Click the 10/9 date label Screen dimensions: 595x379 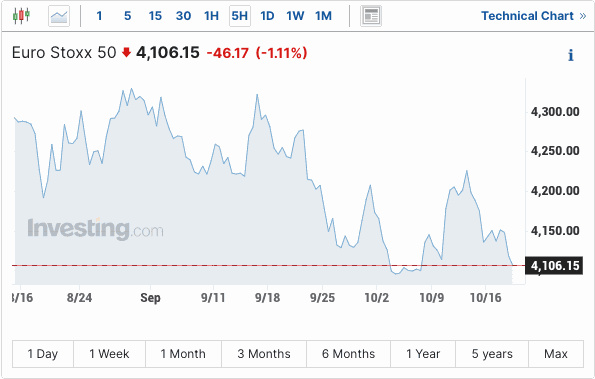(431, 297)
